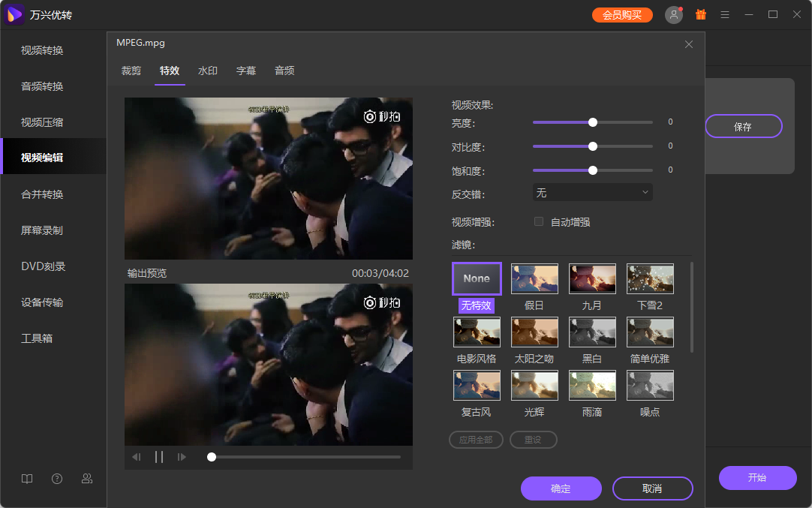Click the gift box icon
This screenshot has height=508, width=812.
(701, 15)
